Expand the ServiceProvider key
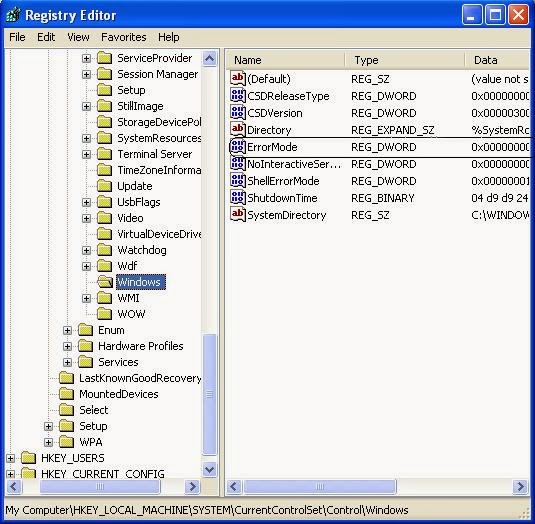The image size is (535, 524). click(86, 58)
